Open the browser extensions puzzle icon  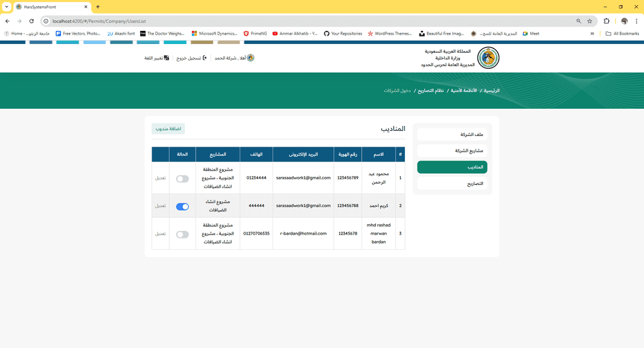point(607,21)
